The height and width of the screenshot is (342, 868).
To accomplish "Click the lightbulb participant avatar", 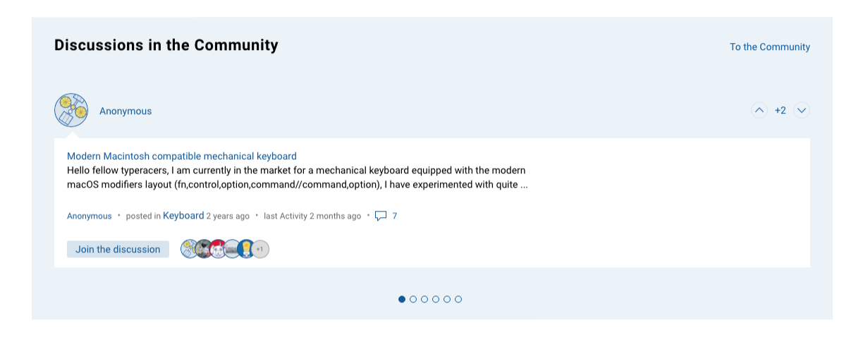I will coord(246,249).
